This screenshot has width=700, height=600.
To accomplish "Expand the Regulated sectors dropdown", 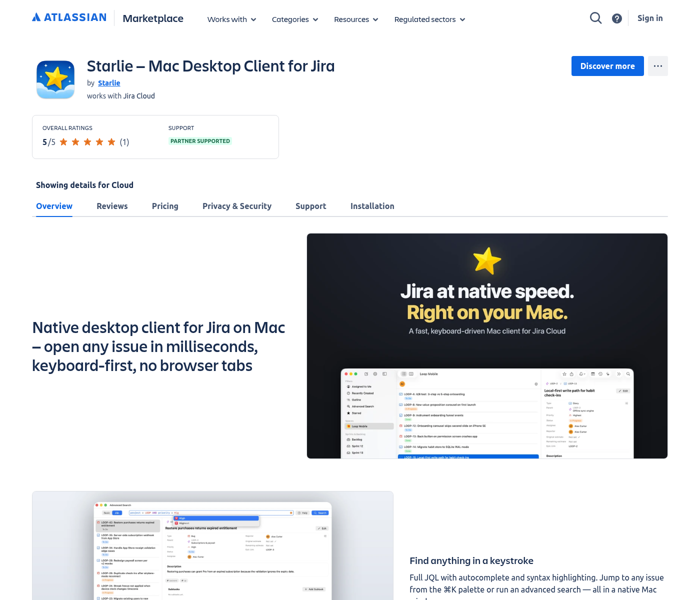I will (430, 19).
